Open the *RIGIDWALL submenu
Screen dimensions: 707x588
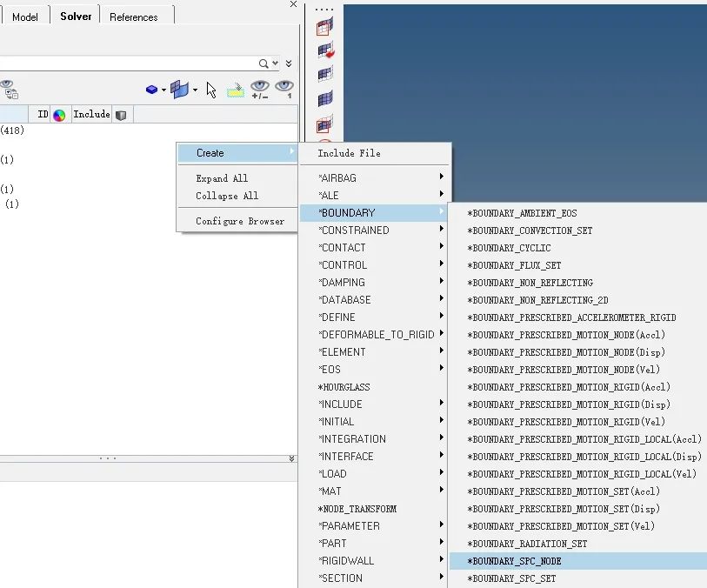click(x=375, y=560)
